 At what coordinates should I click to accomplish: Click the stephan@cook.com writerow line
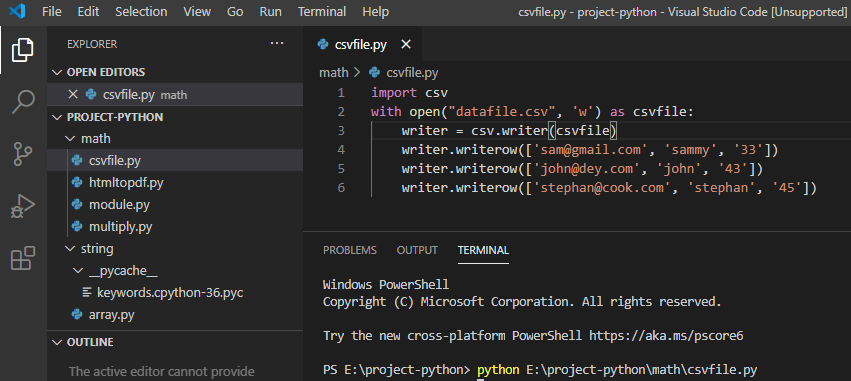pos(609,188)
